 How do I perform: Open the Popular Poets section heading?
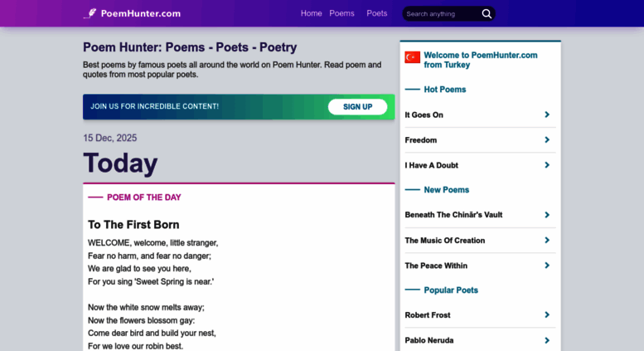pyautogui.click(x=450, y=290)
